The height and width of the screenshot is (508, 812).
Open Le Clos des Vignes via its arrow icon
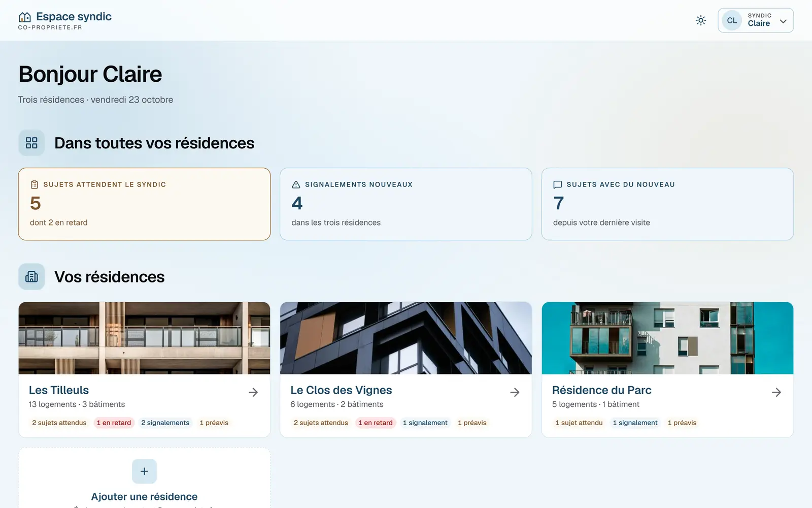pos(515,392)
